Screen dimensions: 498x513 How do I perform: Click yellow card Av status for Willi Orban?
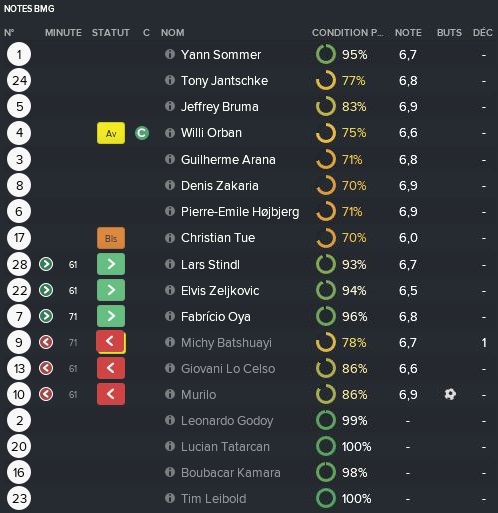(111, 133)
